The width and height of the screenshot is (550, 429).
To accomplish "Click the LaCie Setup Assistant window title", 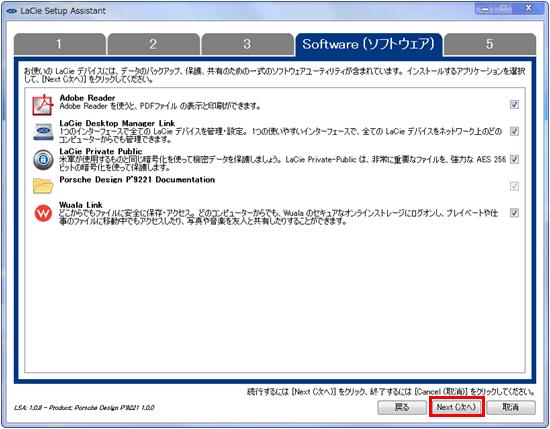I will 63,11.
